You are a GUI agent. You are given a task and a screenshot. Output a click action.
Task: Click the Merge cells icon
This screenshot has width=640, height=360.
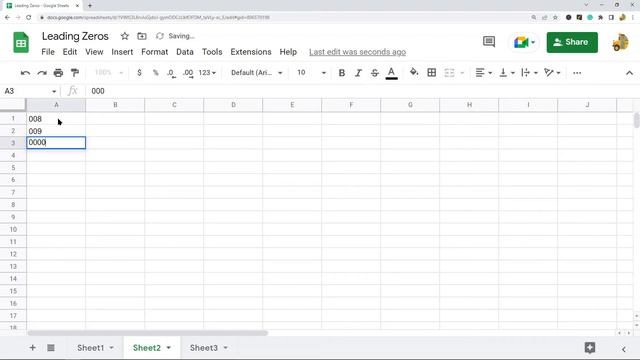point(449,73)
